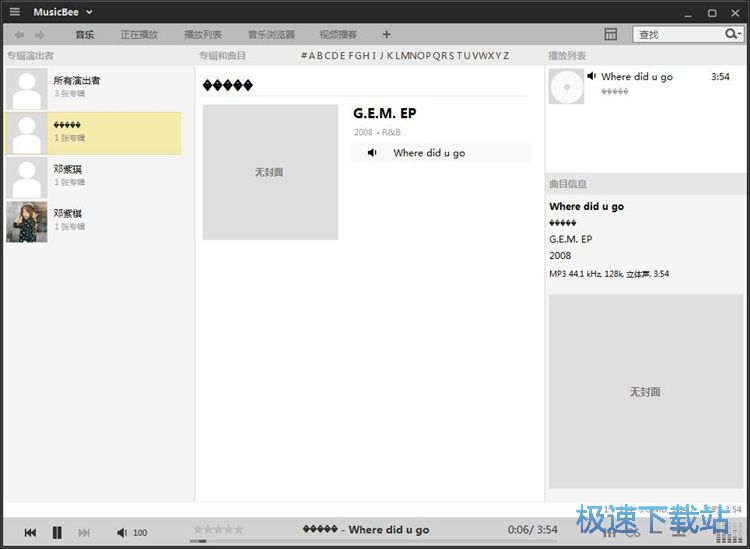
Task: Click the 专辑和曲目 panel header
Action: coord(222,55)
